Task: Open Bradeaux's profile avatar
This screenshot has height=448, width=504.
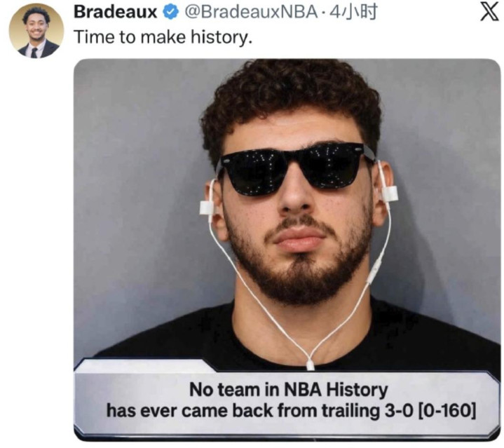Action: point(36,31)
